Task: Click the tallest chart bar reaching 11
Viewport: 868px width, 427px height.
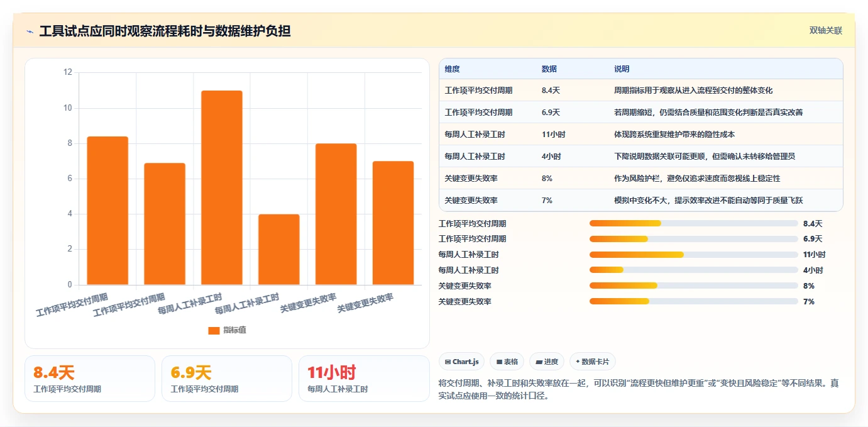Action: (x=221, y=187)
